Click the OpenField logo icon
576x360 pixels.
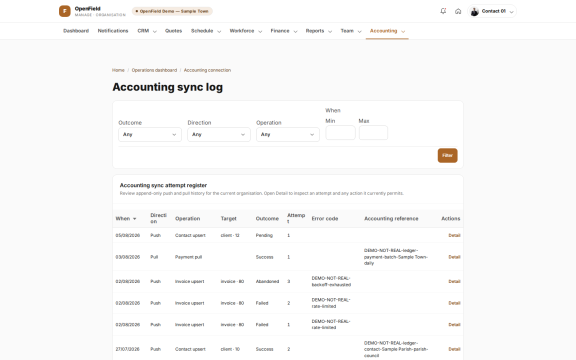click(x=65, y=11)
